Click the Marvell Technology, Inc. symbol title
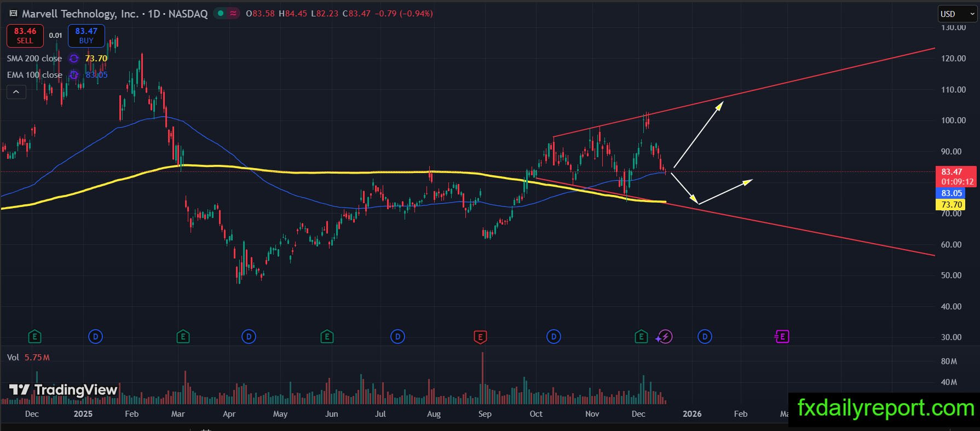 (80, 14)
